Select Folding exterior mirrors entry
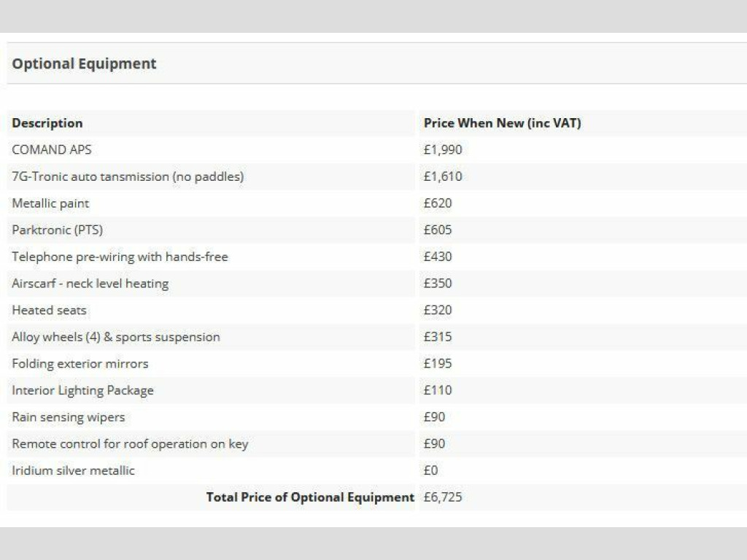Image resolution: width=747 pixels, height=560 pixels. (x=80, y=363)
